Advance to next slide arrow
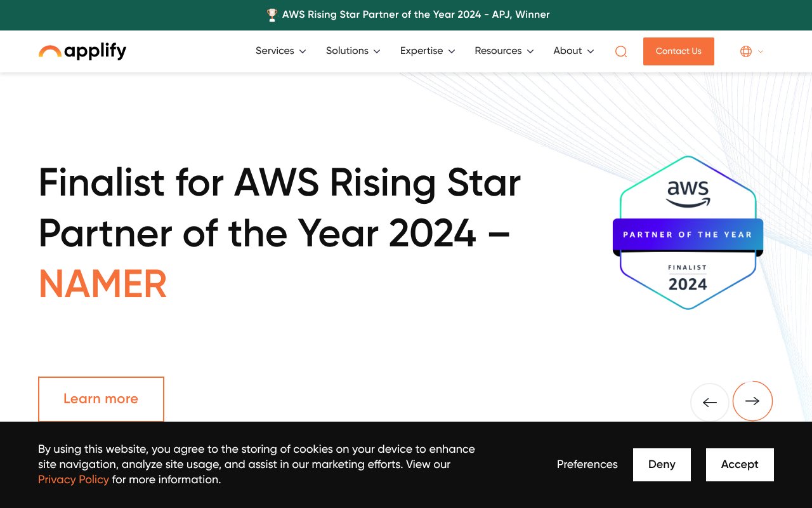 click(x=752, y=401)
